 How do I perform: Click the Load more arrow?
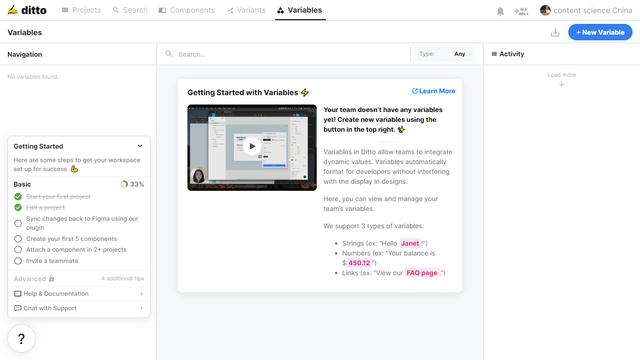click(562, 84)
